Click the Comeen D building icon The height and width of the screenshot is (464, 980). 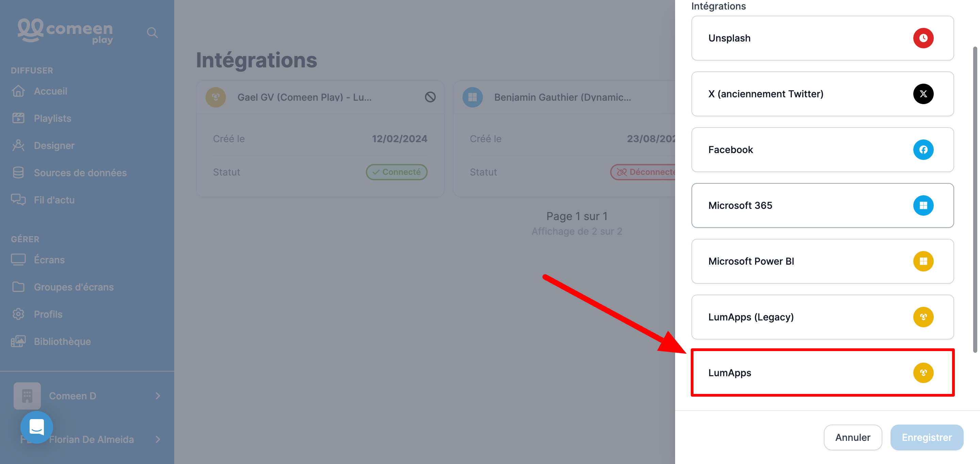click(27, 396)
